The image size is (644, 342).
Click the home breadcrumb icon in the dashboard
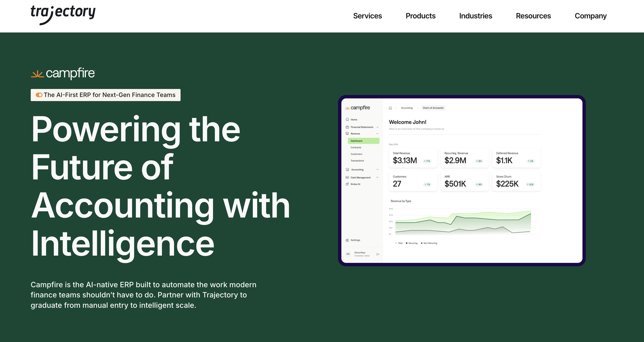click(390, 108)
